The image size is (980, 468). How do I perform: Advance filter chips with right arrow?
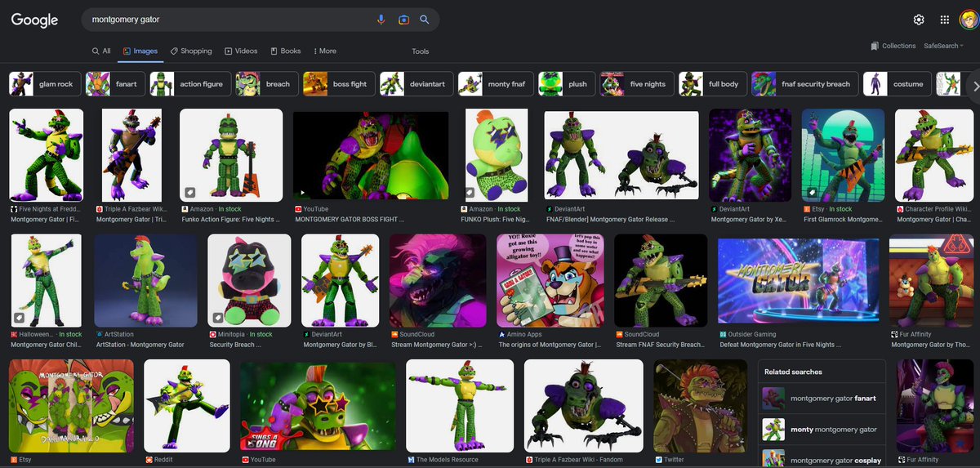[975, 86]
